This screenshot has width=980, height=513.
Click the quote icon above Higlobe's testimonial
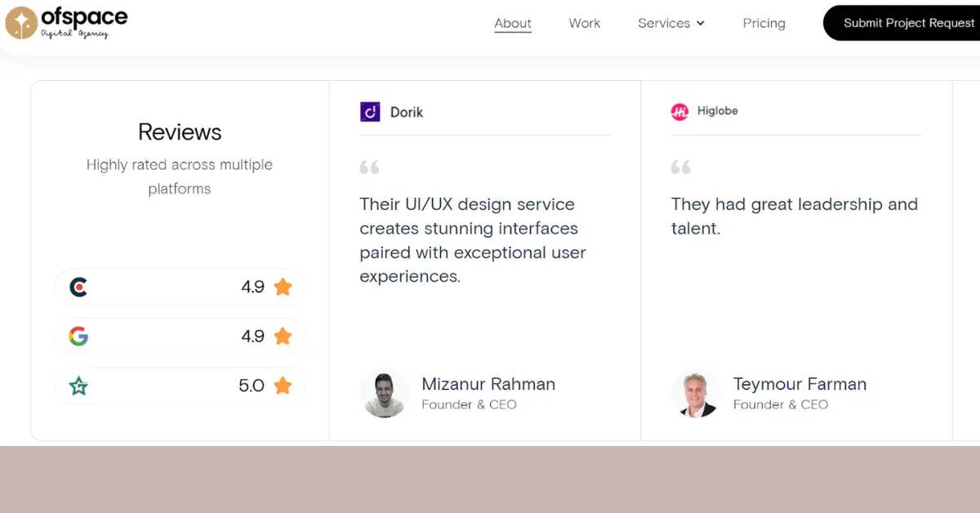point(681,167)
